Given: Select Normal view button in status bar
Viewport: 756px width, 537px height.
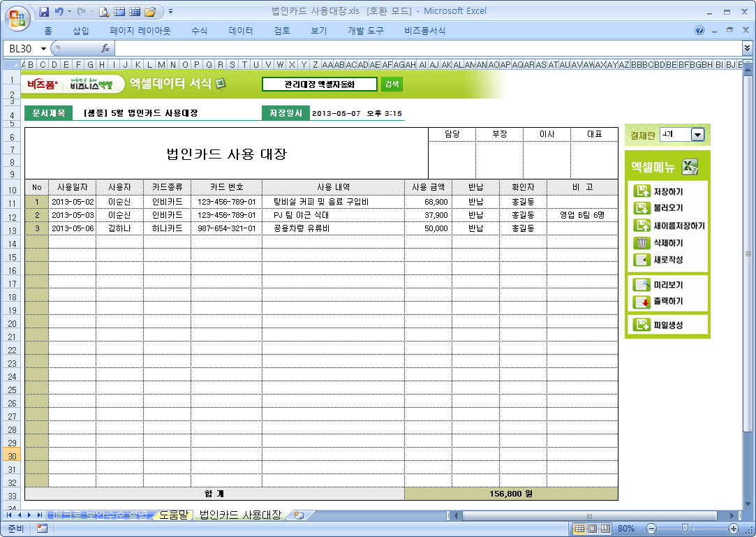Looking at the screenshot, I should (x=579, y=529).
